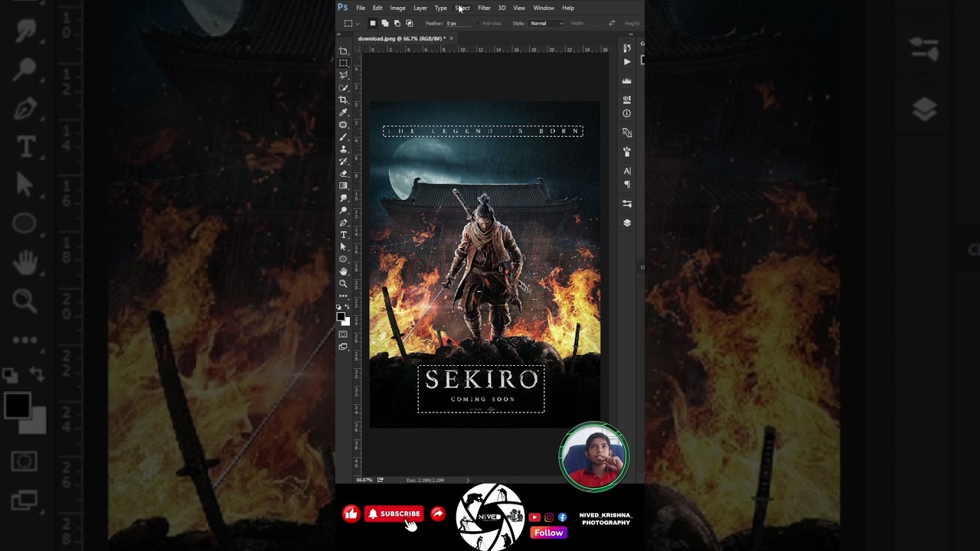Image resolution: width=980 pixels, height=551 pixels.
Task: Select the Patch healing tool
Action: click(x=343, y=125)
